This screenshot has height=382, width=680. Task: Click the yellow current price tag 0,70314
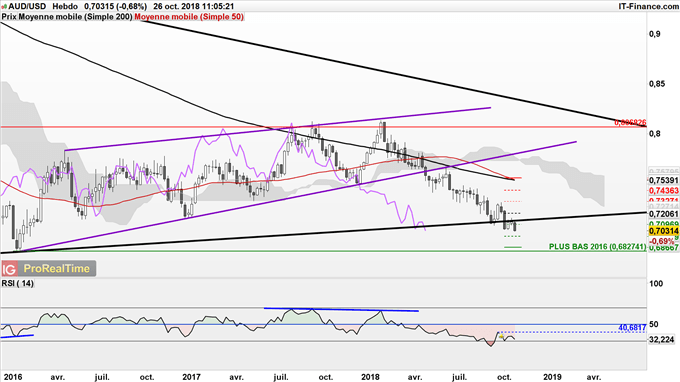(664, 232)
